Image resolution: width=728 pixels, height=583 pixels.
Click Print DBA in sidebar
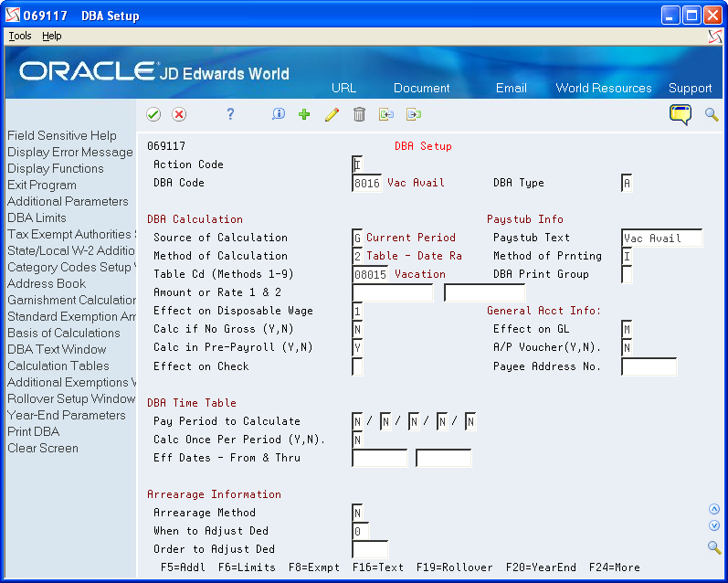(x=34, y=431)
